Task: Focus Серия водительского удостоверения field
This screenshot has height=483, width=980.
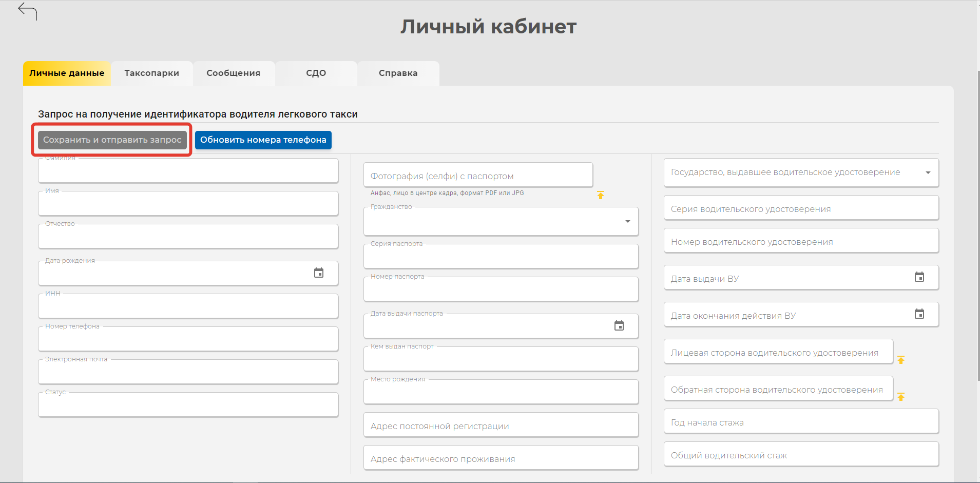Action: point(801,208)
